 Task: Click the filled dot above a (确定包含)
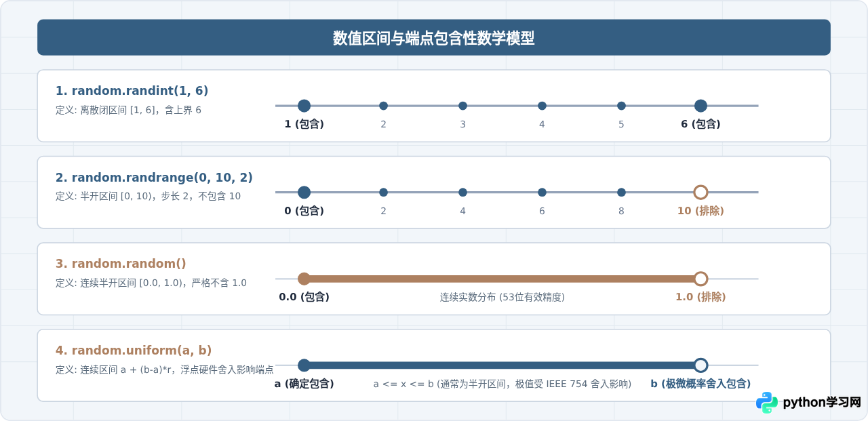click(x=304, y=365)
